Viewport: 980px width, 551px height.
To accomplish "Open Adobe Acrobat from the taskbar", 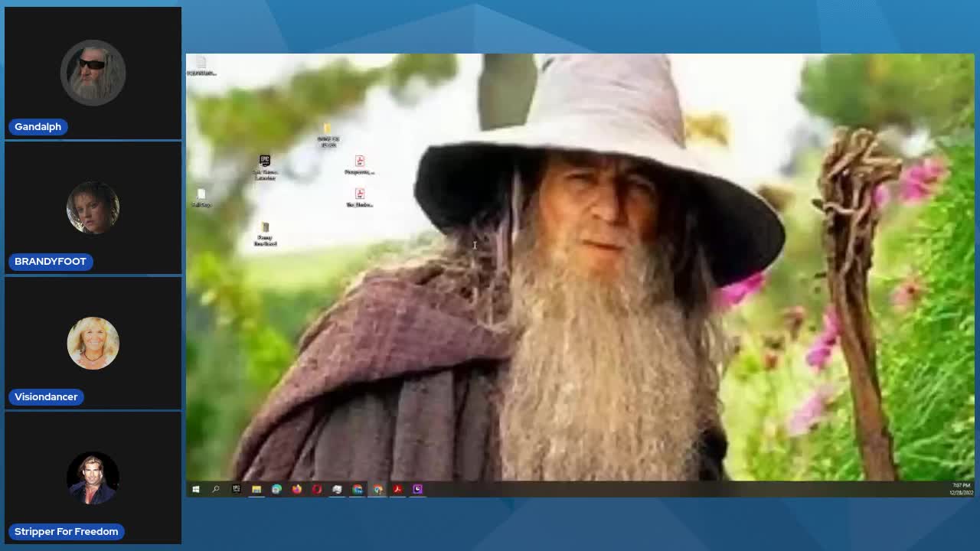I will [397, 489].
